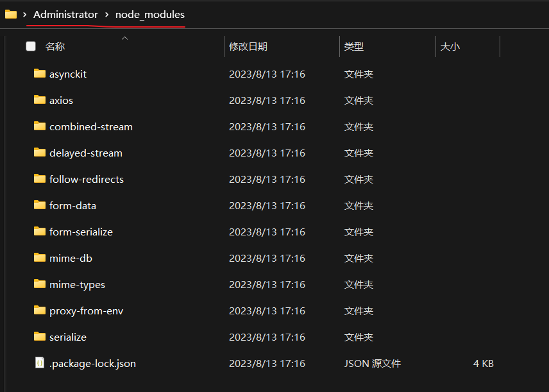
Task: Click the JSON 源文件 type cell
Action: [x=372, y=364]
